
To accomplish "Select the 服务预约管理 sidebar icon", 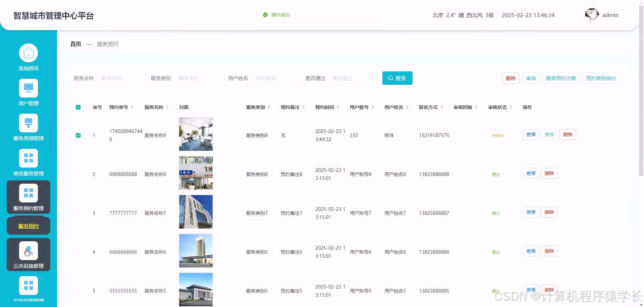I will (x=29, y=193).
